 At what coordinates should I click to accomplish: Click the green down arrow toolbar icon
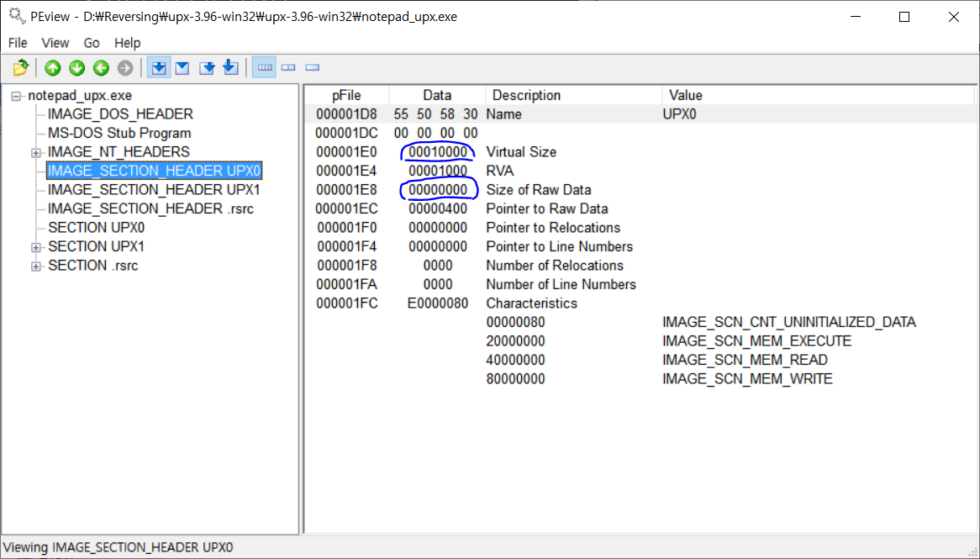click(x=76, y=67)
